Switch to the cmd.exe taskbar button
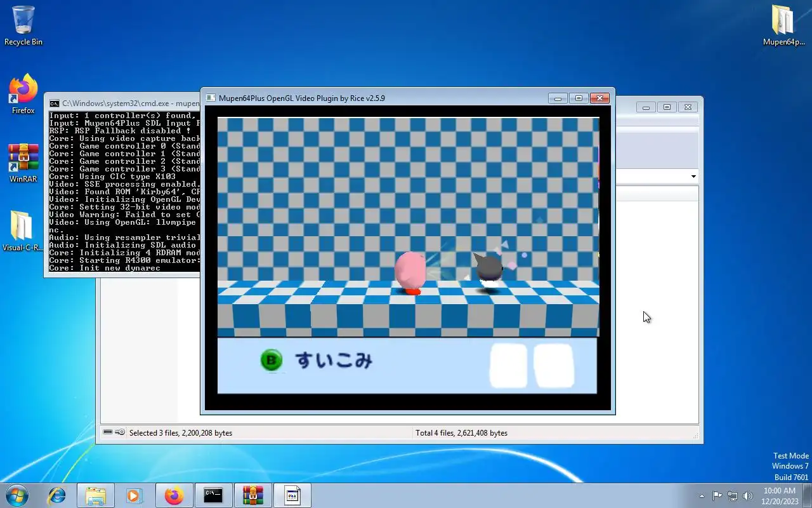 click(213, 495)
